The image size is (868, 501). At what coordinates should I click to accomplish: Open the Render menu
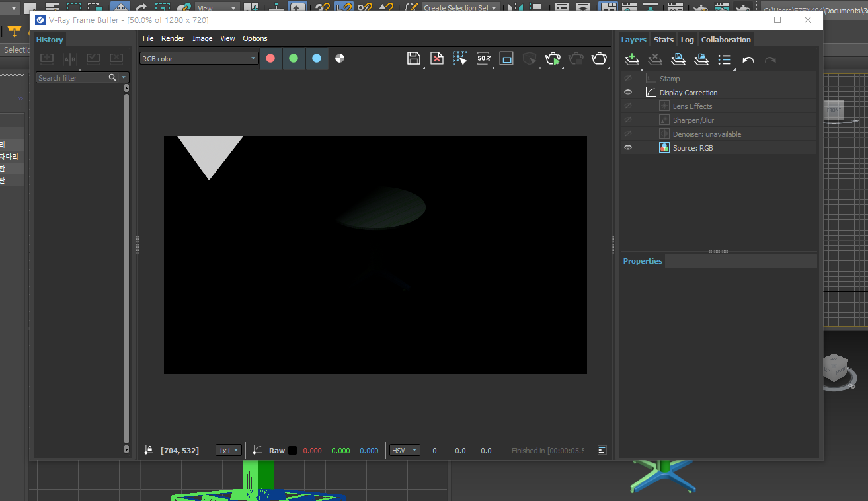click(173, 38)
